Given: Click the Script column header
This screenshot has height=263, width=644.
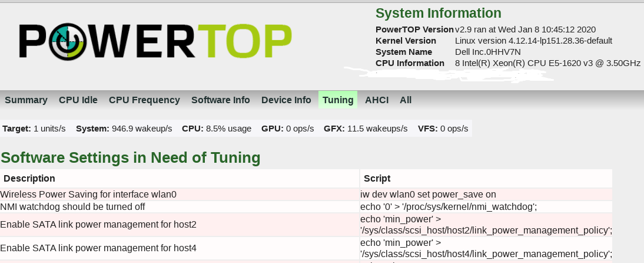Looking at the screenshot, I should click(377, 179).
